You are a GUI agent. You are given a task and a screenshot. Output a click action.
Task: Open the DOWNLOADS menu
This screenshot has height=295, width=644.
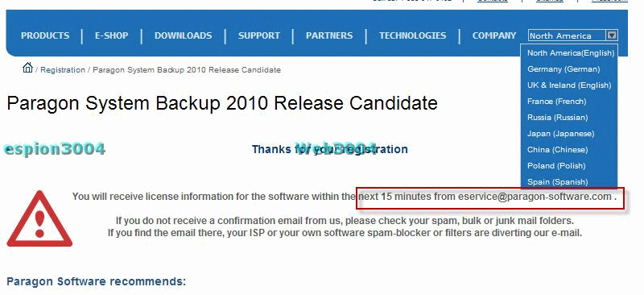184,35
